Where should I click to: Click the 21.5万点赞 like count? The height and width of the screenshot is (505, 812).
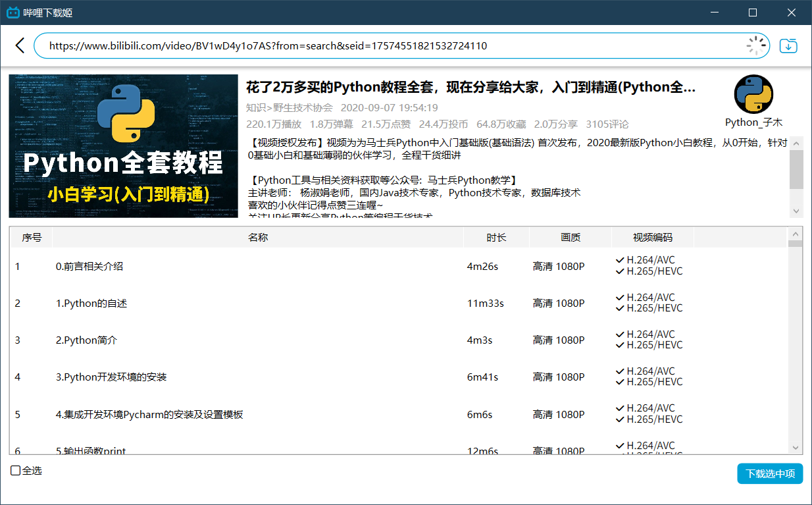[386, 124]
